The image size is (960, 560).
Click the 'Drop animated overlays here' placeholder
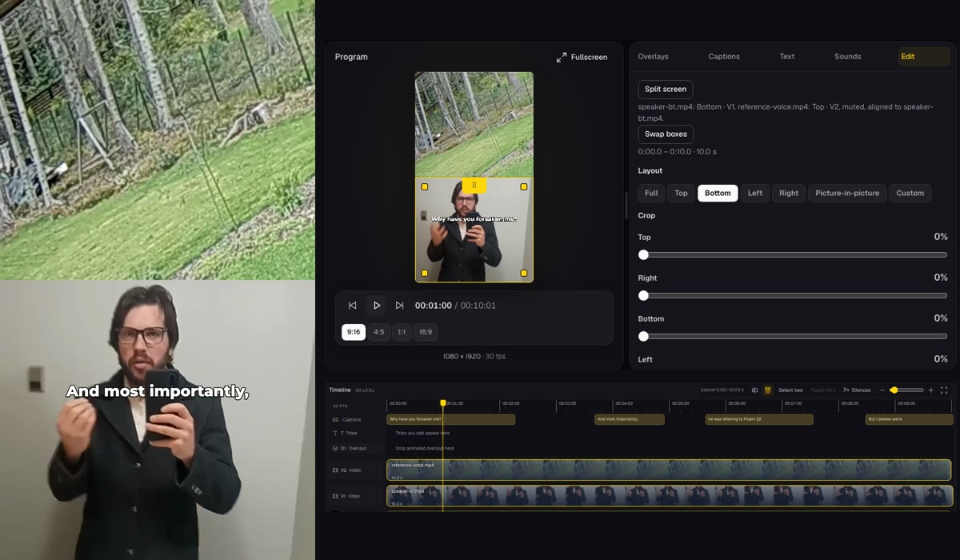[424, 448]
